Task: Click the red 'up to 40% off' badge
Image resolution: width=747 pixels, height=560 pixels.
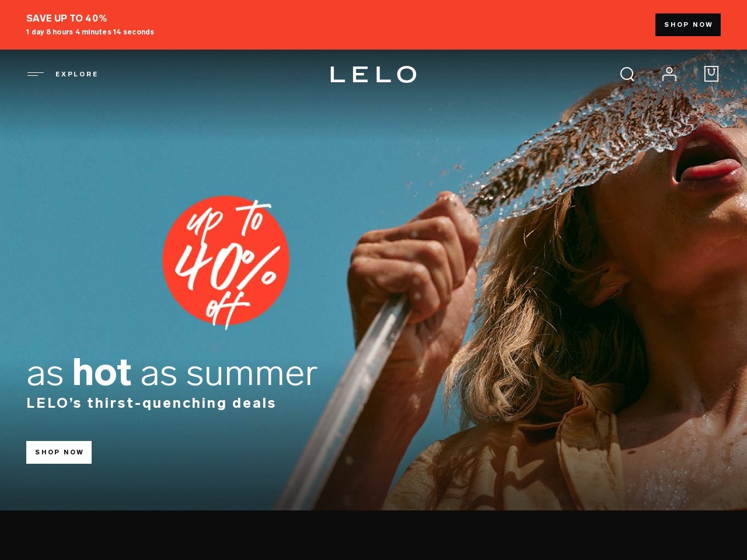Action: click(x=226, y=261)
